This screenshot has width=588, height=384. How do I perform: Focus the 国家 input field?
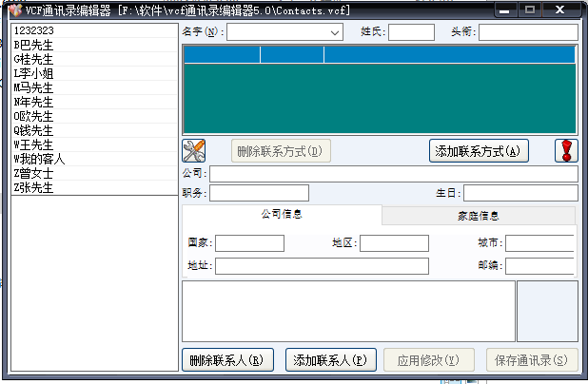(249, 243)
